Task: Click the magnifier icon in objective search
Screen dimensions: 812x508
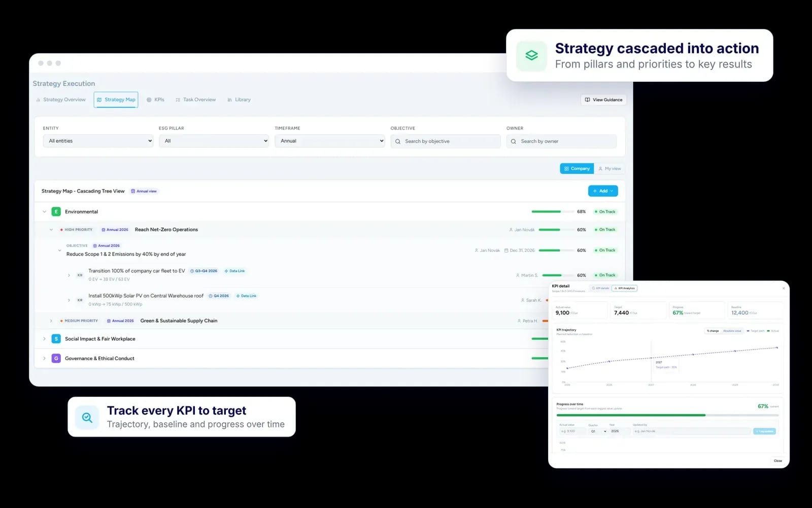Action: pos(398,141)
